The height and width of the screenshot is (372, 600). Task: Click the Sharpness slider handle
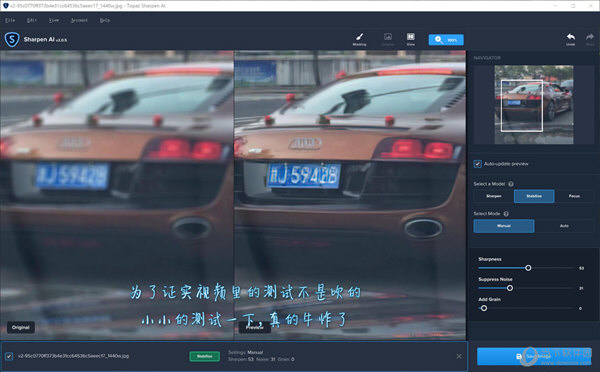tap(528, 268)
